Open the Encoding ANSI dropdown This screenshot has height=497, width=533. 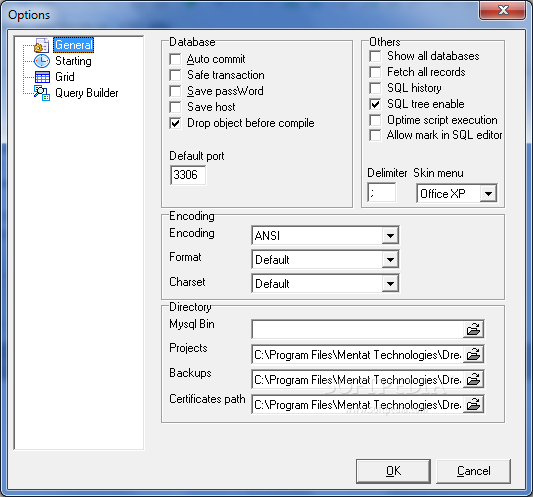(390, 235)
